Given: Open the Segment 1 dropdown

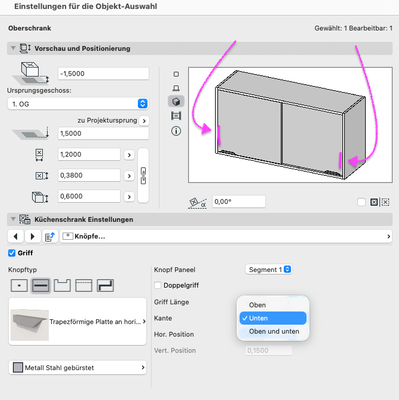Looking at the screenshot, I should click(269, 269).
